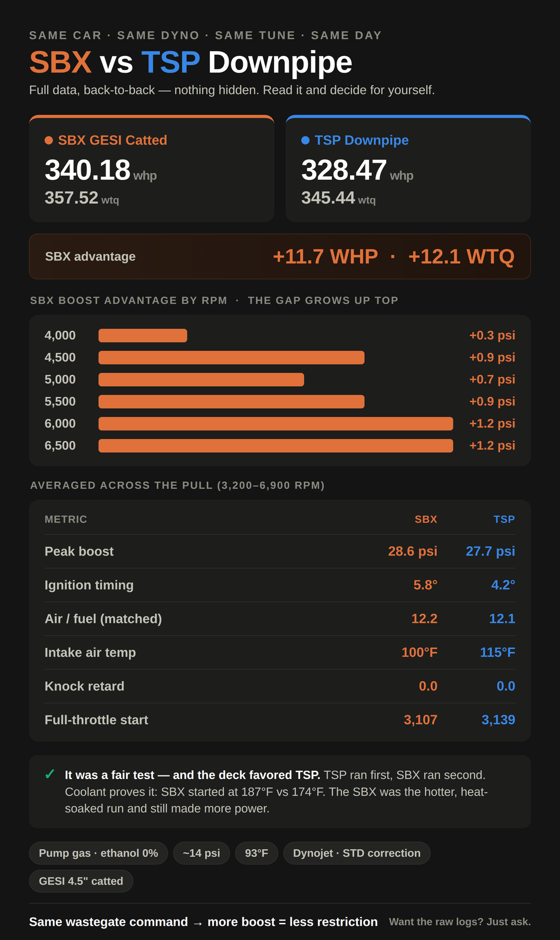
Task: Click the METRIC column header
Action: [x=66, y=520]
